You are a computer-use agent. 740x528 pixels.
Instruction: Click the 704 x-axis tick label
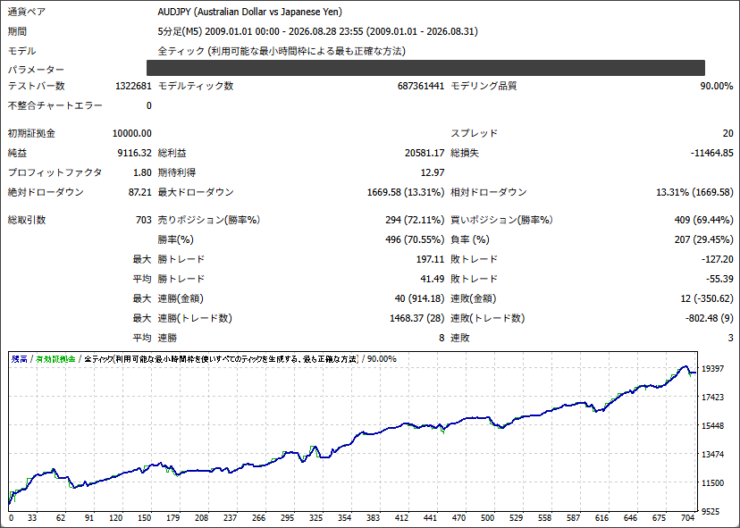[x=688, y=518]
